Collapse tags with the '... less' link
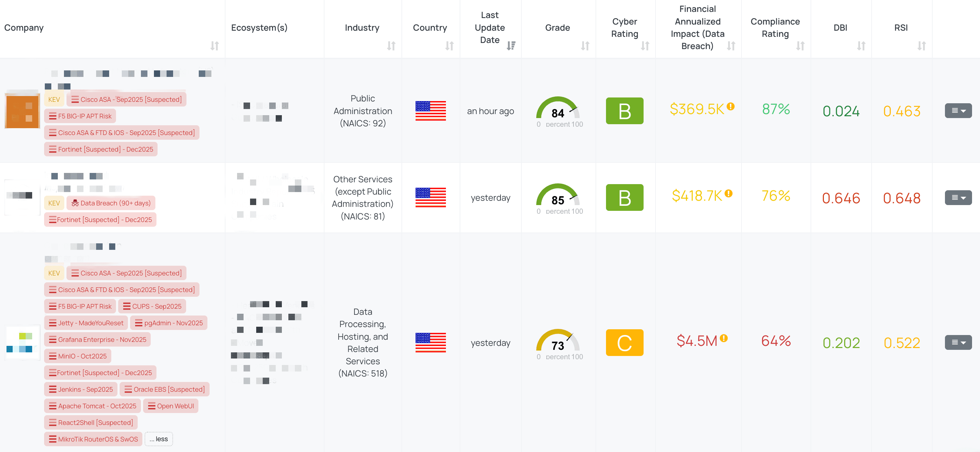This screenshot has width=980, height=452. (159, 439)
